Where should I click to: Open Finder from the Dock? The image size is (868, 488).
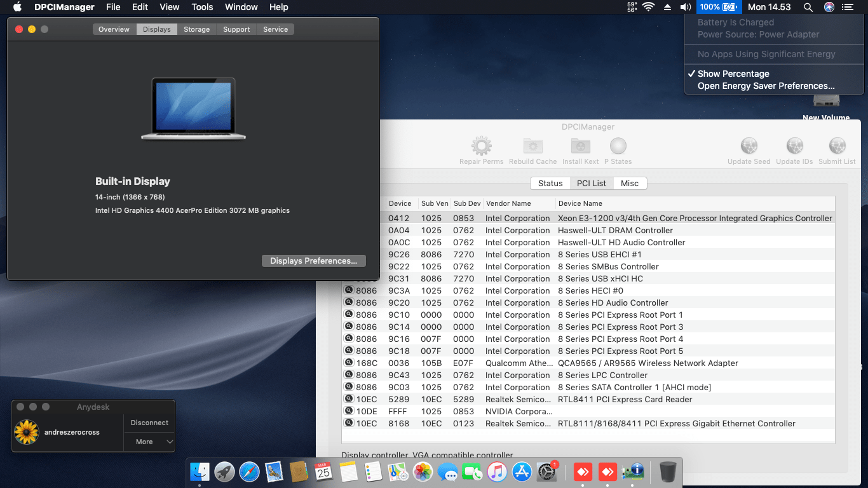tap(200, 471)
